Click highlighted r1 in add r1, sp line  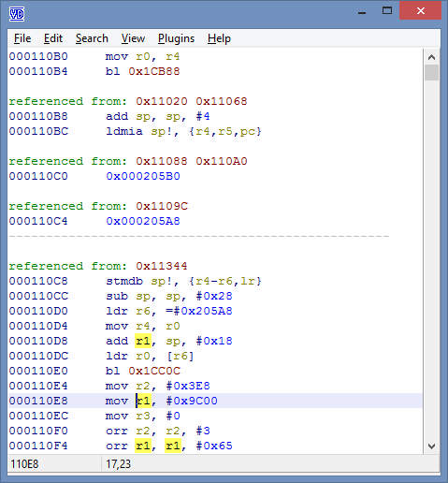pyautogui.click(x=143, y=341)
